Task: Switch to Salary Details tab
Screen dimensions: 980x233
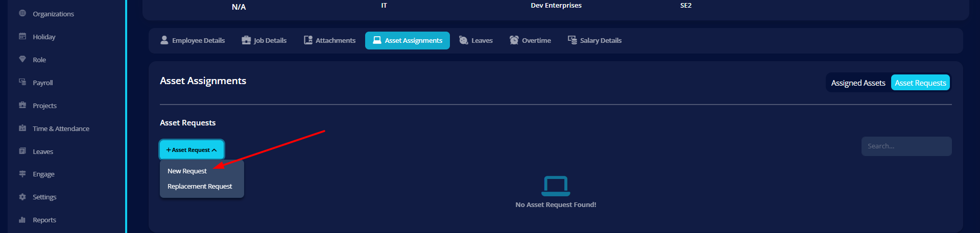Action: (x=594, y=40)
